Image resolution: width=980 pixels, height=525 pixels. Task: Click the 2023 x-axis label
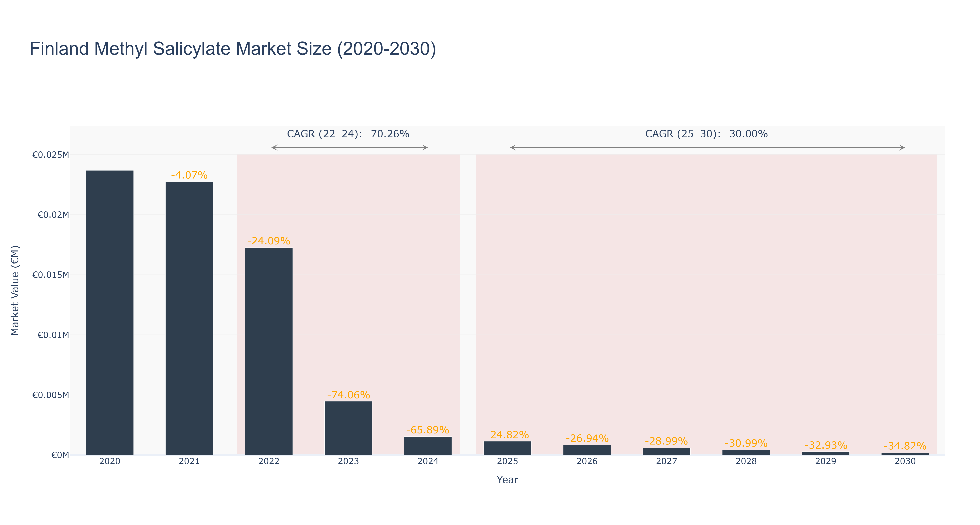click(x=348, y=461)
